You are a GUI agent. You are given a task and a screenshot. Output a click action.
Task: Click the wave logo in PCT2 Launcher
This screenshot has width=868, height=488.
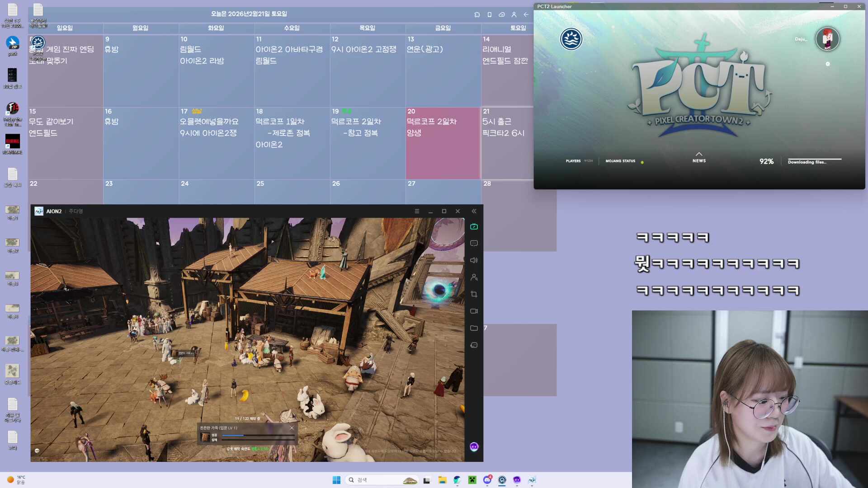coord(571,39)
